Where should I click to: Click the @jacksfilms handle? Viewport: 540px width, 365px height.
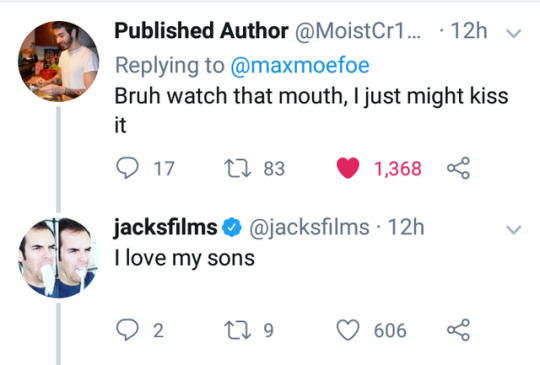tap(309, 228)
